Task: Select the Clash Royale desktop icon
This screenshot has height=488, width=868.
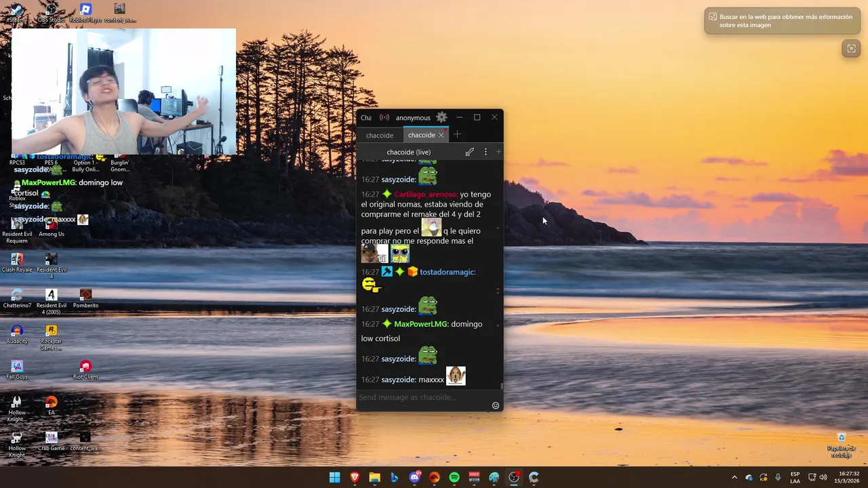Action: pyautogui.click(x=17, y=262)
